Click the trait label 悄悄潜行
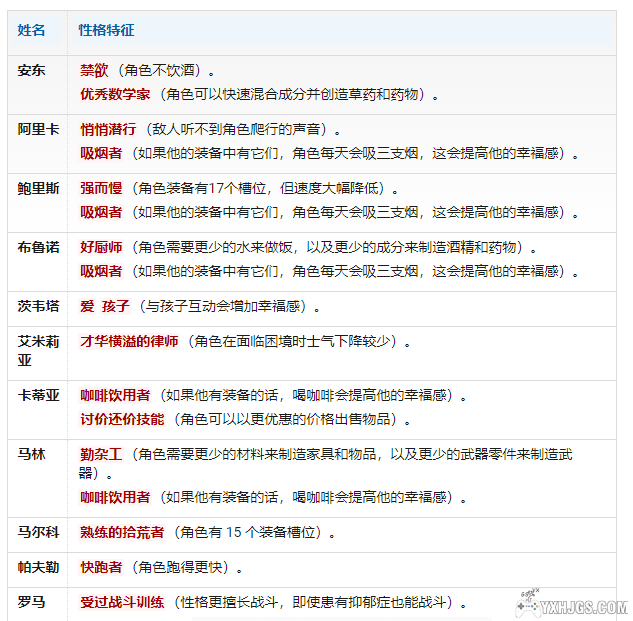Viewport: 633px width, 621px height. click(108, 129)
